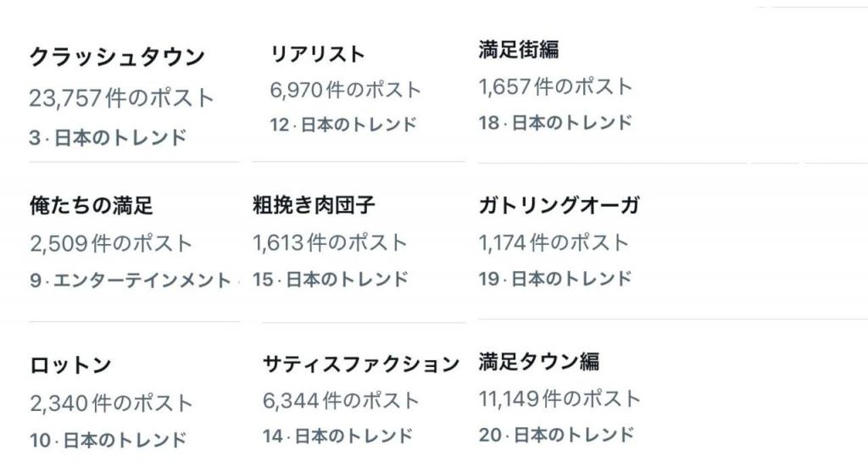Image resolution: width=868 pixels, height=472 pixels.
Task: Open the 俺たちの満足 trend
Action: [x=92, y=205]
